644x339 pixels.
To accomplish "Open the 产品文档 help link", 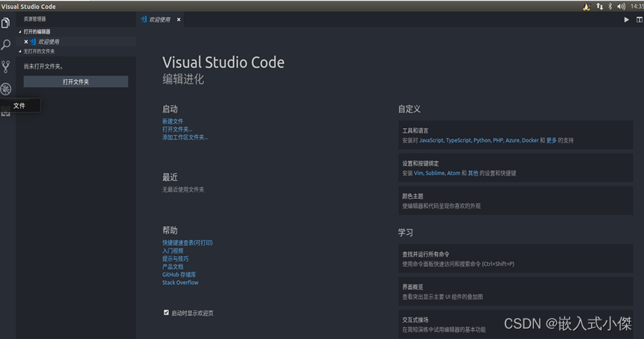I will [x=173, y=267].
